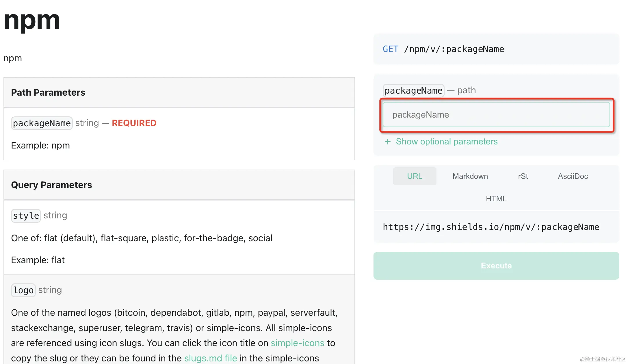Viewport: 628px width, 364px height.
Task: Click the style options description line
Action: click(x=142, y=238)
